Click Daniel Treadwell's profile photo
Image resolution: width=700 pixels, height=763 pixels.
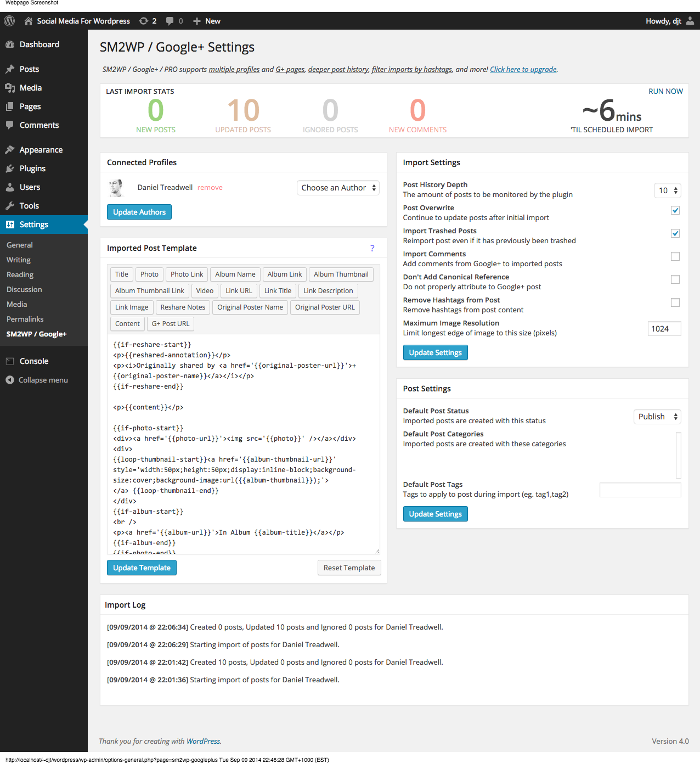pyautogui.click(x=116, y=188)
